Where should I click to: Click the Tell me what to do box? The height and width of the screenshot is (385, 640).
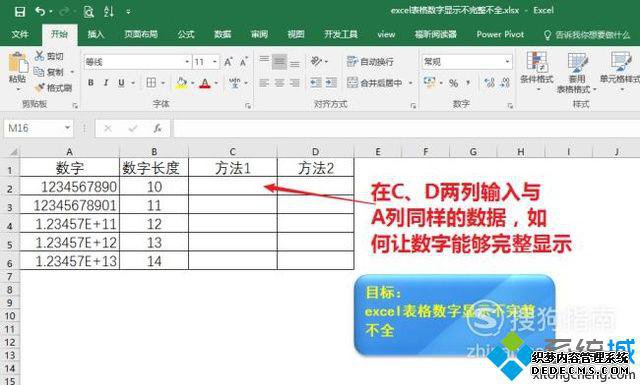point(587,35)
